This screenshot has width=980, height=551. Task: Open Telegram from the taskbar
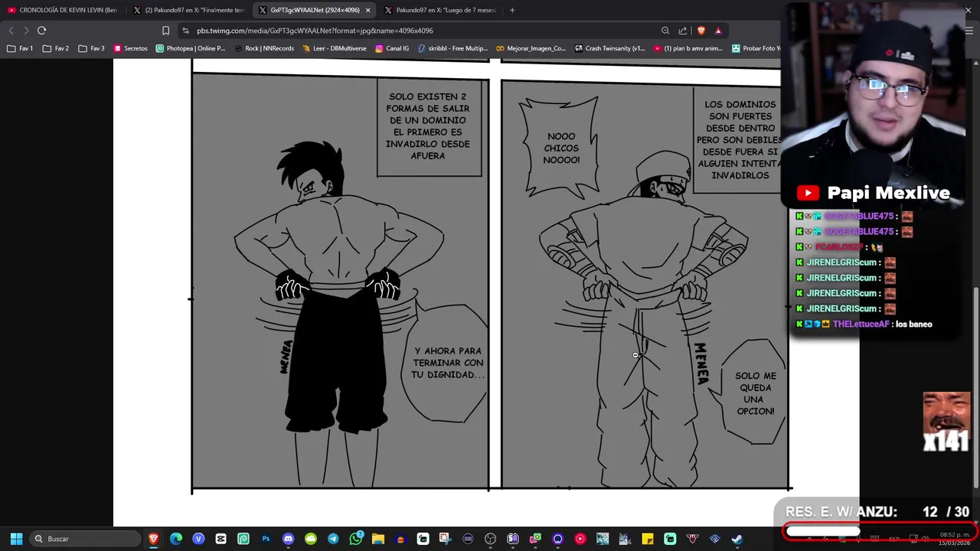(333, 539)
